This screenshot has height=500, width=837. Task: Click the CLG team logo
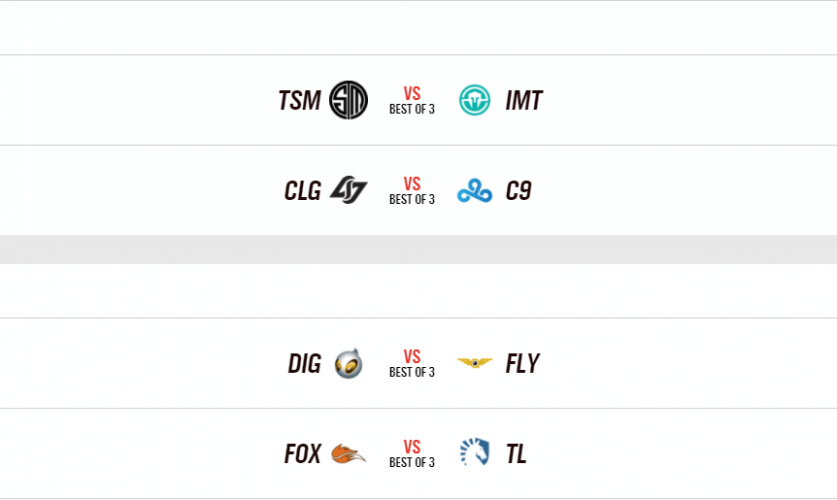(x=348, y=190)
